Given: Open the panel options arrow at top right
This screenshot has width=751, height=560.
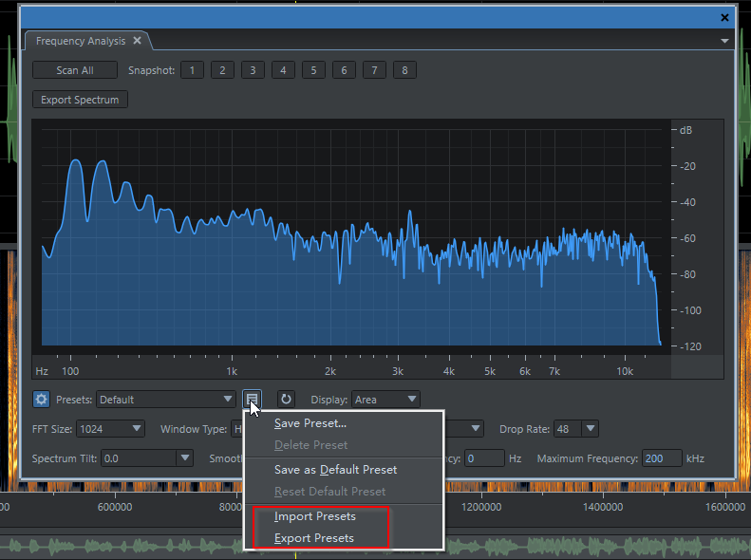Looking at the screenshot, I should pos(724,42).
